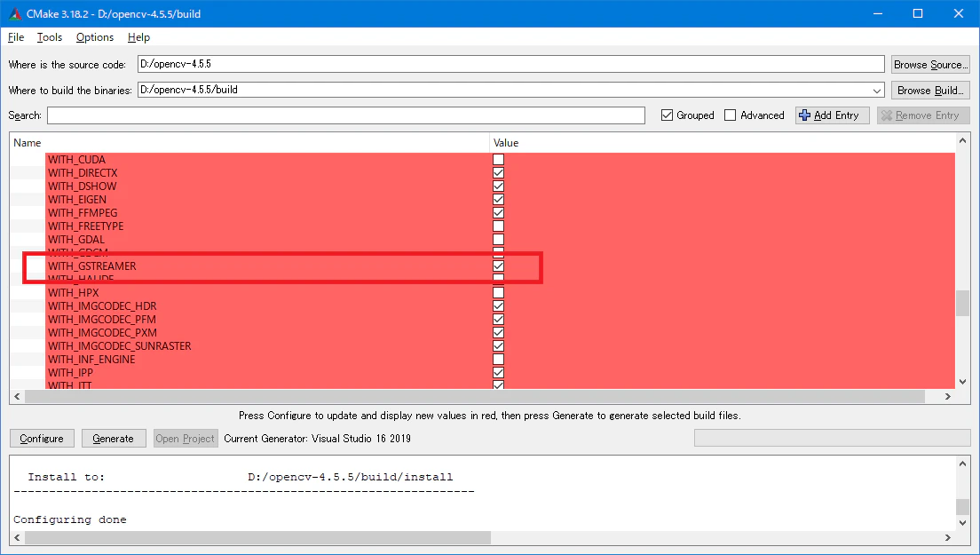Open the Options menu
This screenshot has width=980, height=555.
coord(94,37)
